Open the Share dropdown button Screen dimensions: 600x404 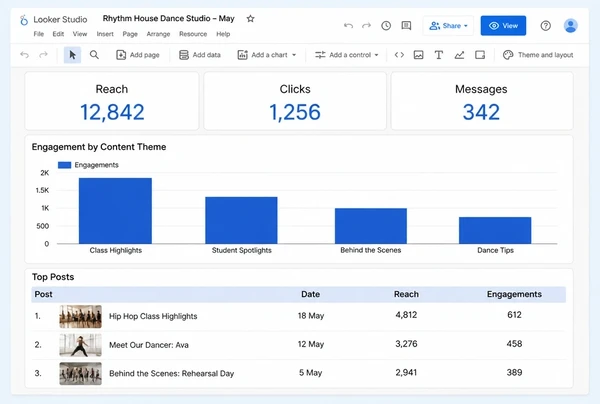[448, 26]
